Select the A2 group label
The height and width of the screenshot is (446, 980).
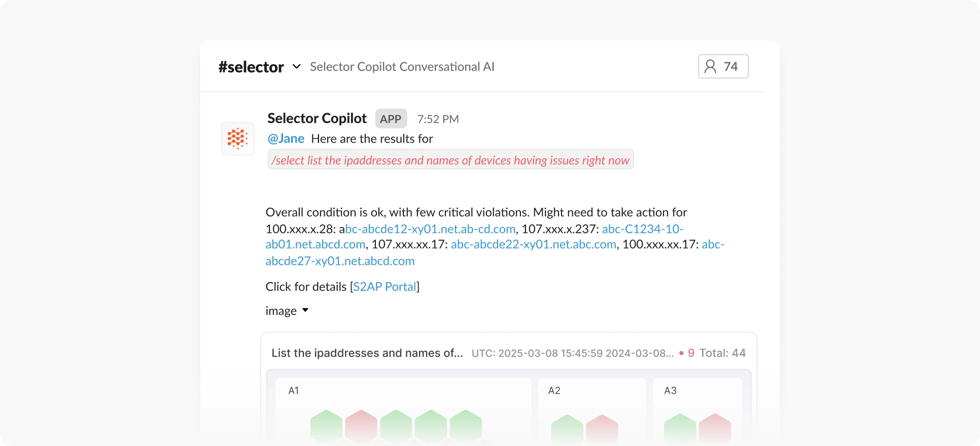tap(554, 391)
